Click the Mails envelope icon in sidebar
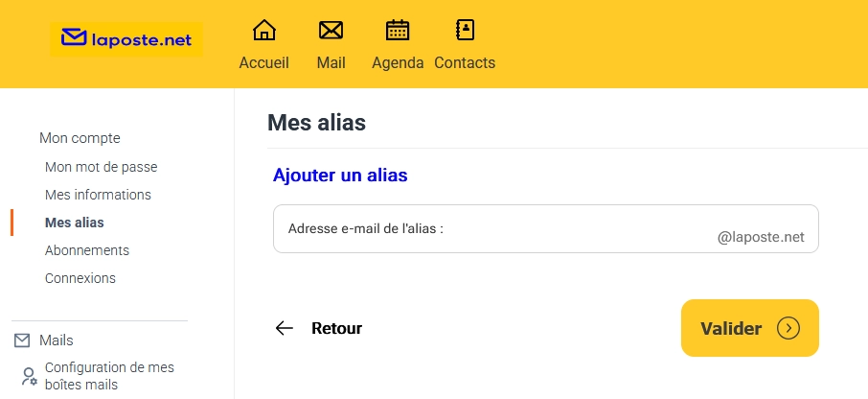The width and height of the screenshot is (868, 399). (23, 340)
